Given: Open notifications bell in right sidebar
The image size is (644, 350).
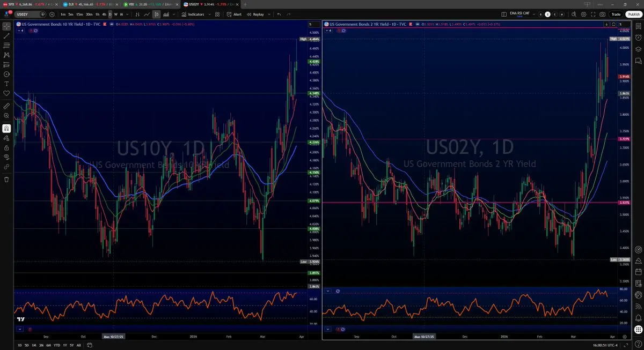Looking at the screenshot, I should coord(638,318).
